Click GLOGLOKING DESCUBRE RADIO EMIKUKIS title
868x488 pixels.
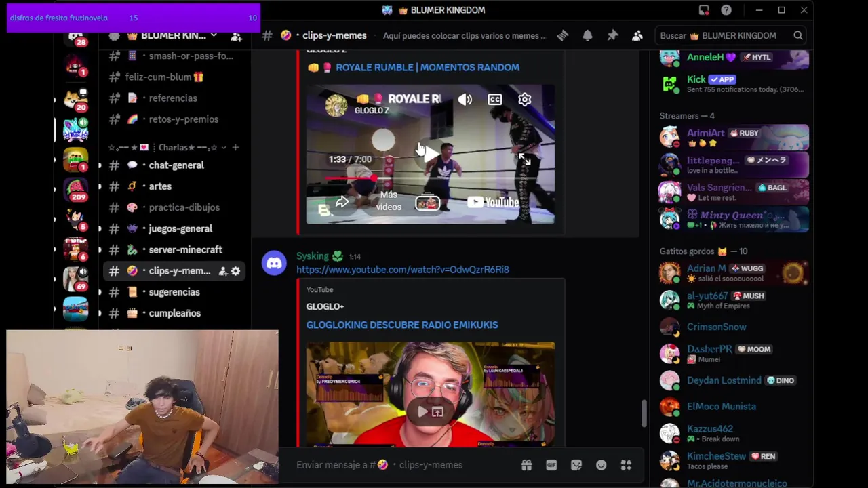(x=402, y=325)
